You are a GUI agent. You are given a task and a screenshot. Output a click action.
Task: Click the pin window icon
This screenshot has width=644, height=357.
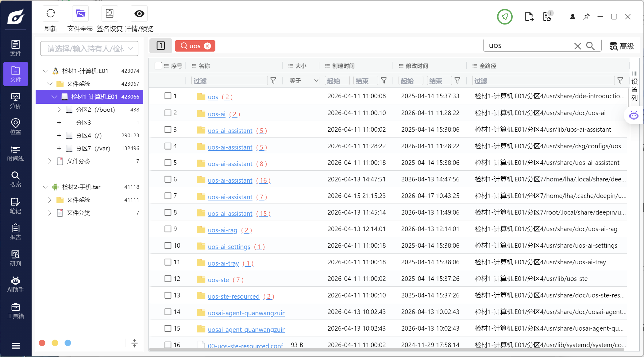coord(586,17)
